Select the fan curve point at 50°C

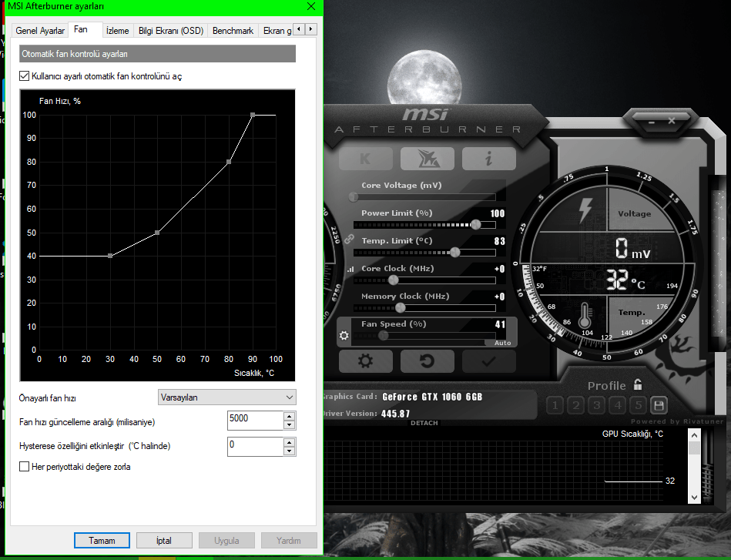click(x=157, y=232)
